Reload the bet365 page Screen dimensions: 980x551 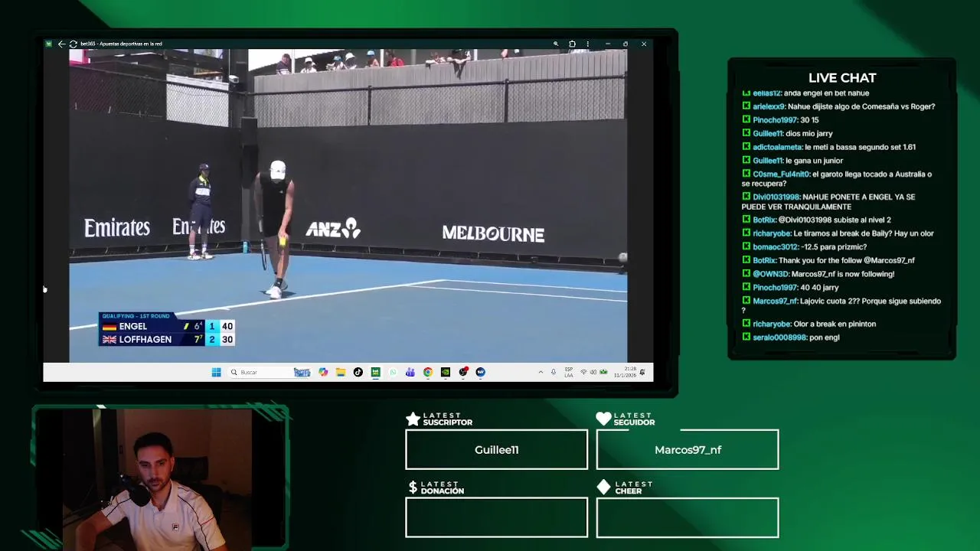point(73,44)
